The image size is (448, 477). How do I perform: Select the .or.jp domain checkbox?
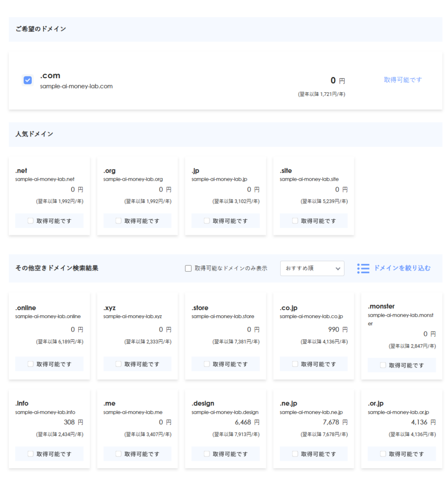point(383,454)
